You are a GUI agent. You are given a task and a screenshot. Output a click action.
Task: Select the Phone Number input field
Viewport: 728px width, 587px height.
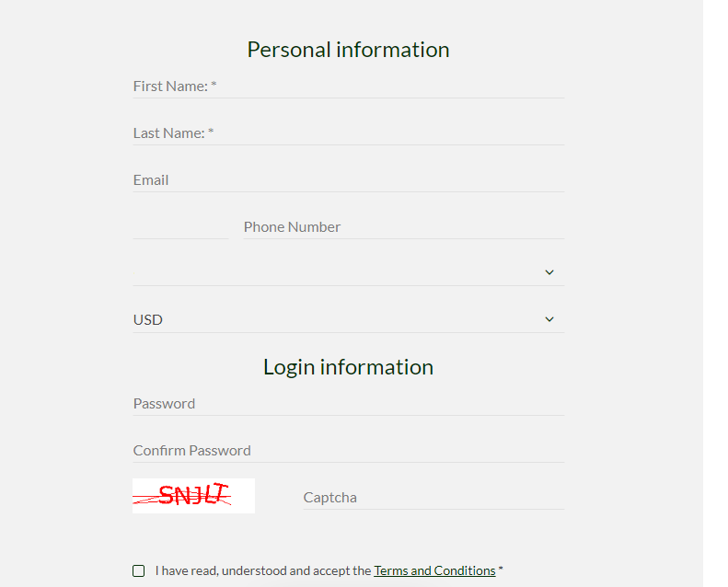[x=404, y=227]
